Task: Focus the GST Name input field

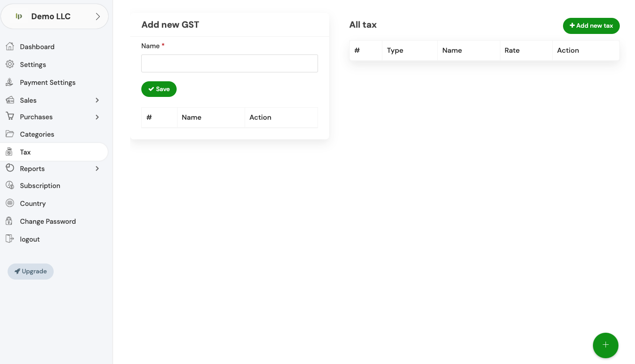Action: [x=229, y=63]
